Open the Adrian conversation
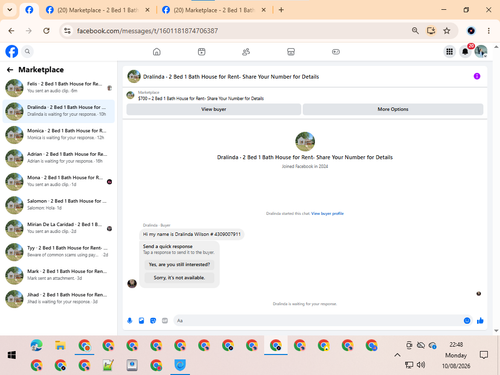 coord(59,158)
